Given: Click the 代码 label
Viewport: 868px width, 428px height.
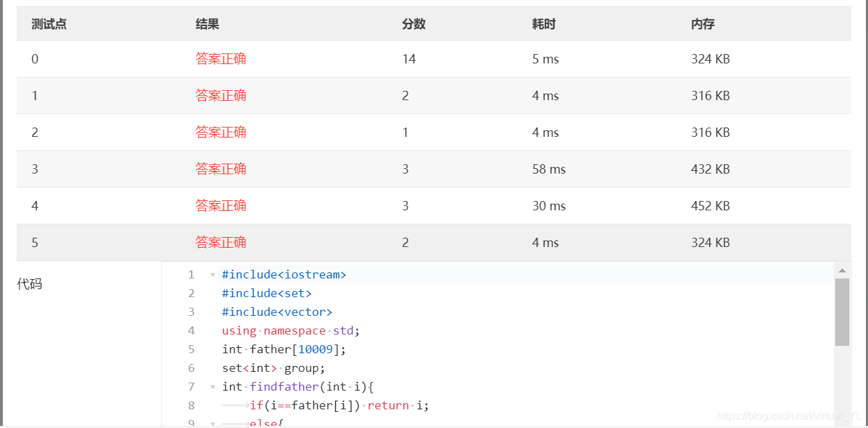Looking at the screenshot, I should (x=29, y=284).
